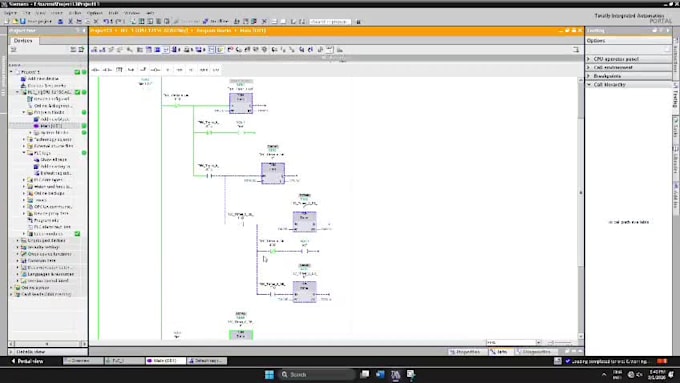Switch to Overview tab in bottom bar
The height and width of the screenshot is (383, 680).
[x=83, y=361]
